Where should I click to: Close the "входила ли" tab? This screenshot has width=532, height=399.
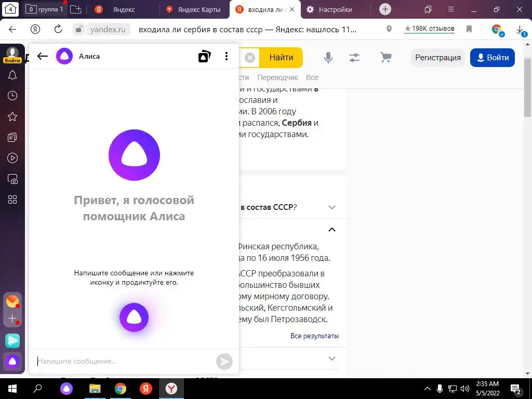coord(292,9)
